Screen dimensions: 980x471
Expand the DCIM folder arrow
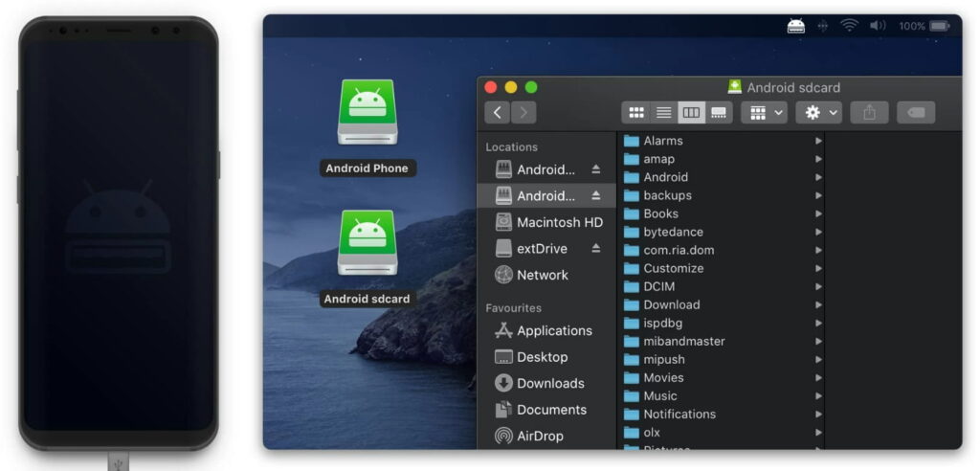[818, 286]
